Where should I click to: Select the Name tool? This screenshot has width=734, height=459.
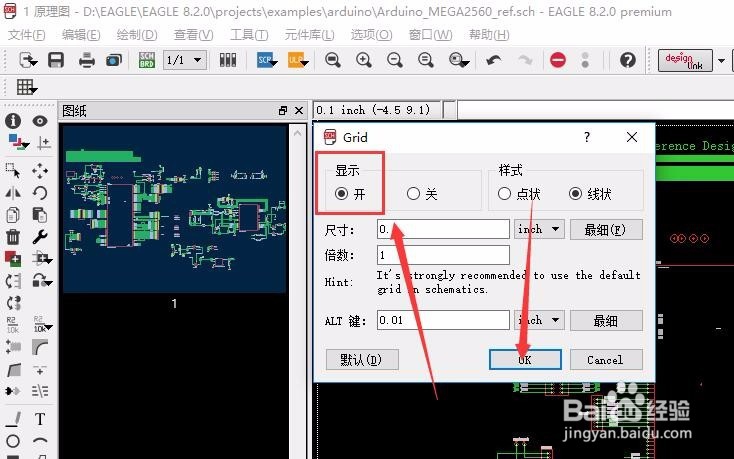(13, 324)
